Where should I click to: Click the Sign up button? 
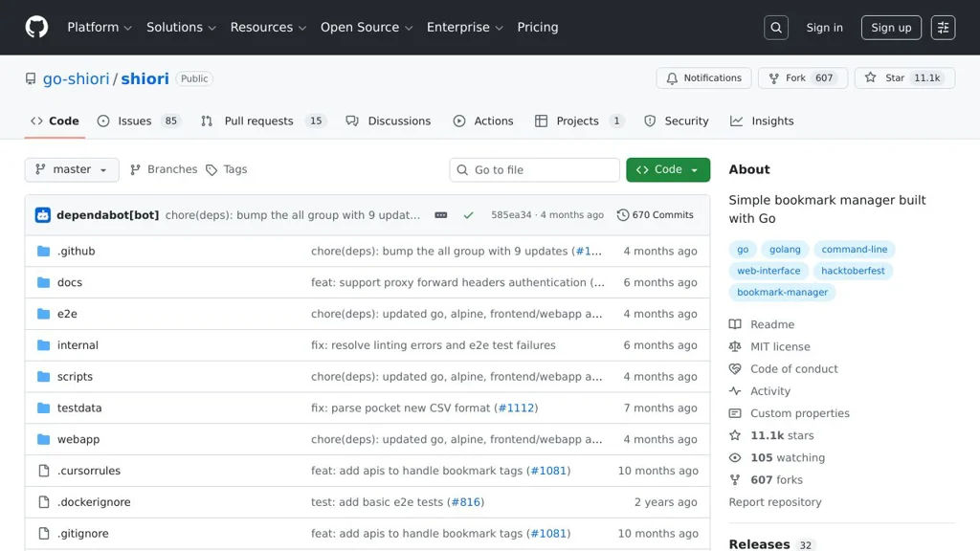point(891,28)
